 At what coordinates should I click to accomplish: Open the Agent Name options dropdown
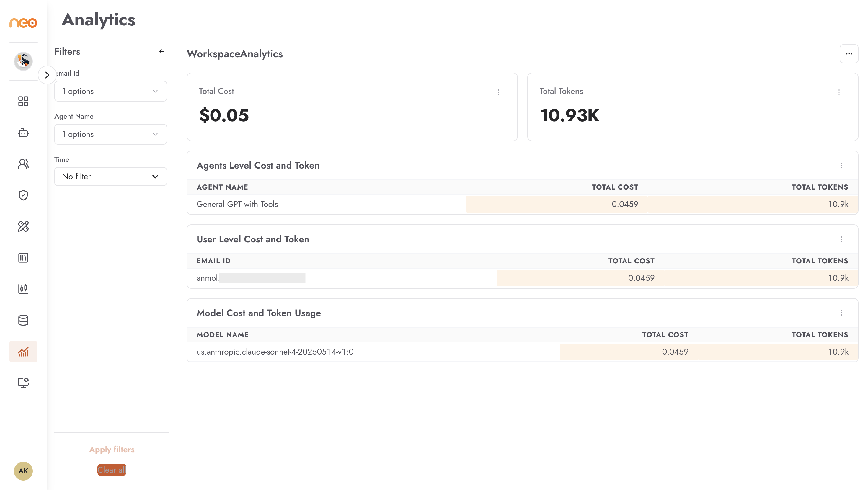pyautogui.click(x=110, y=134)
